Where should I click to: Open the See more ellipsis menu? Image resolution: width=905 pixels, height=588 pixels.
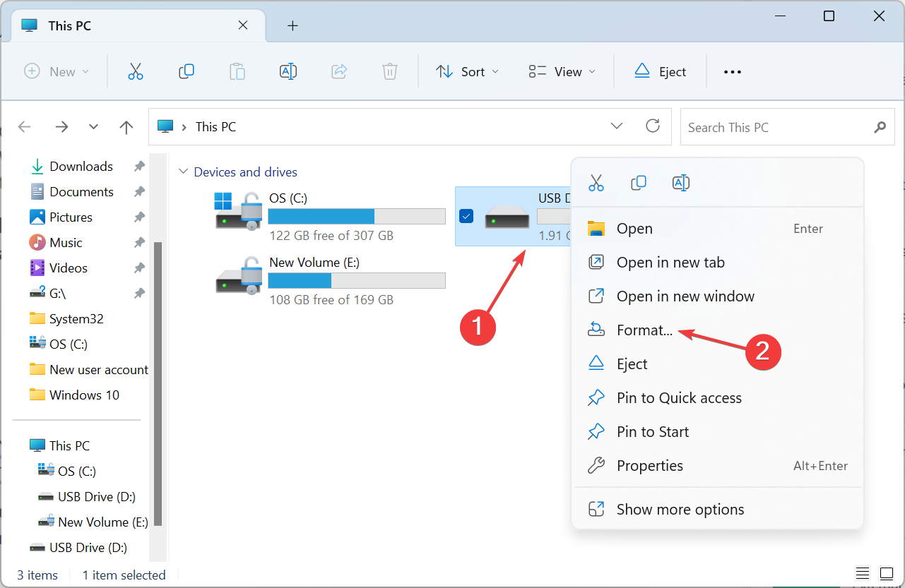[x=733, y=71]
